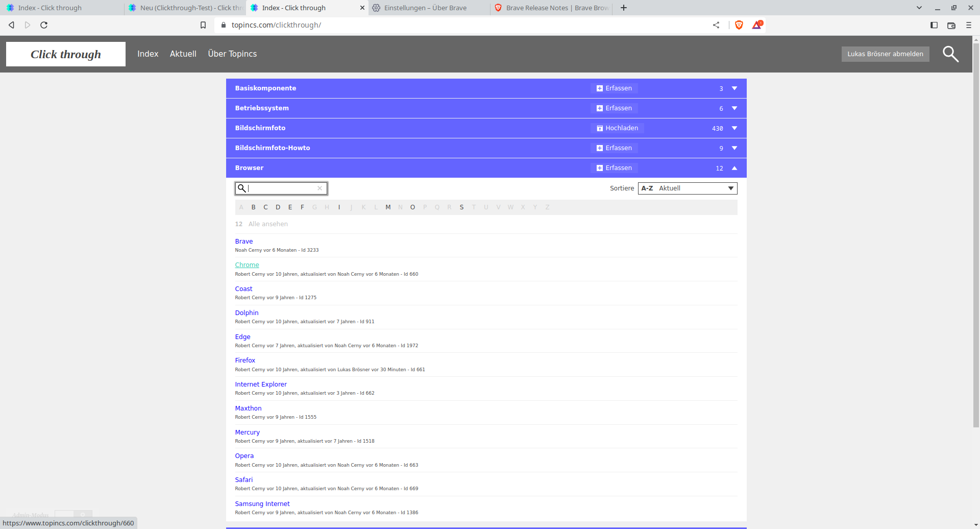Toggle the Admin-Modus switch

pyautogui.click(x=73, y=514)
